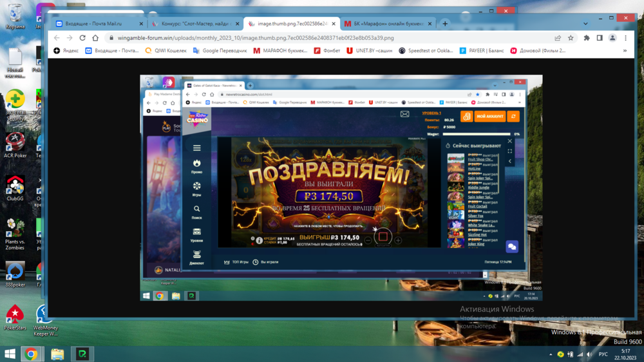
Task: Open the volume speaker tray icon
Action: 589,354
